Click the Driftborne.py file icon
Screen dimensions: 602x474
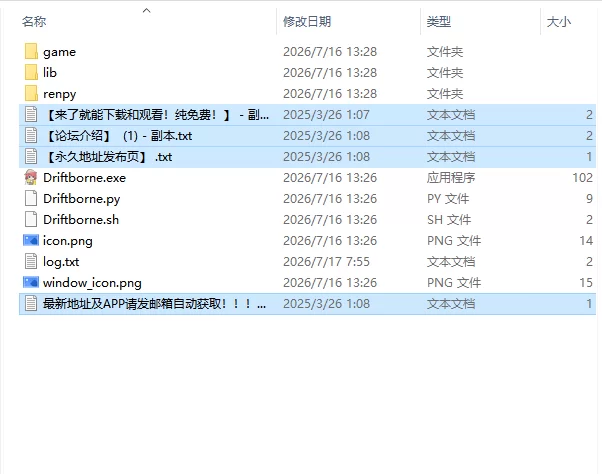click(x=31, y=198)
